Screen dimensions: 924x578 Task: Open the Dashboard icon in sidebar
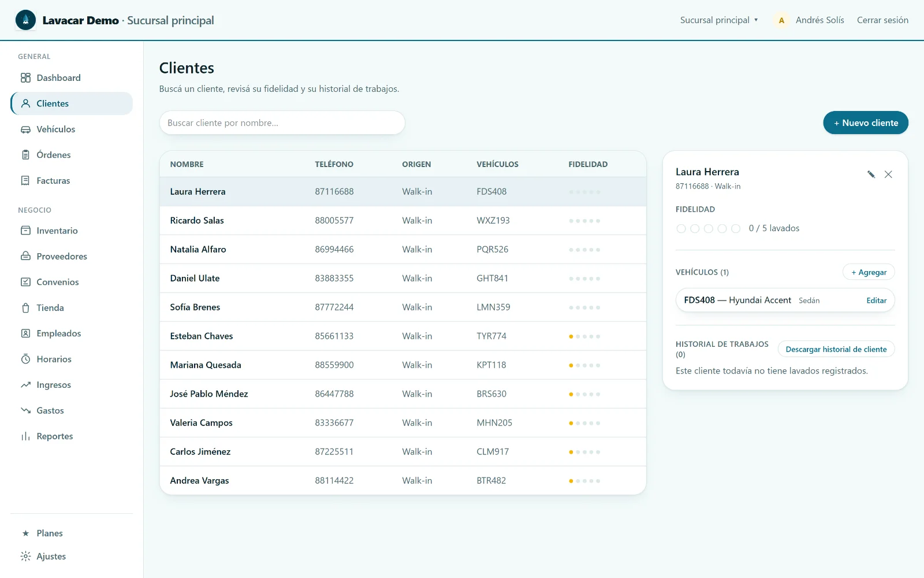(x=25, y=78)
